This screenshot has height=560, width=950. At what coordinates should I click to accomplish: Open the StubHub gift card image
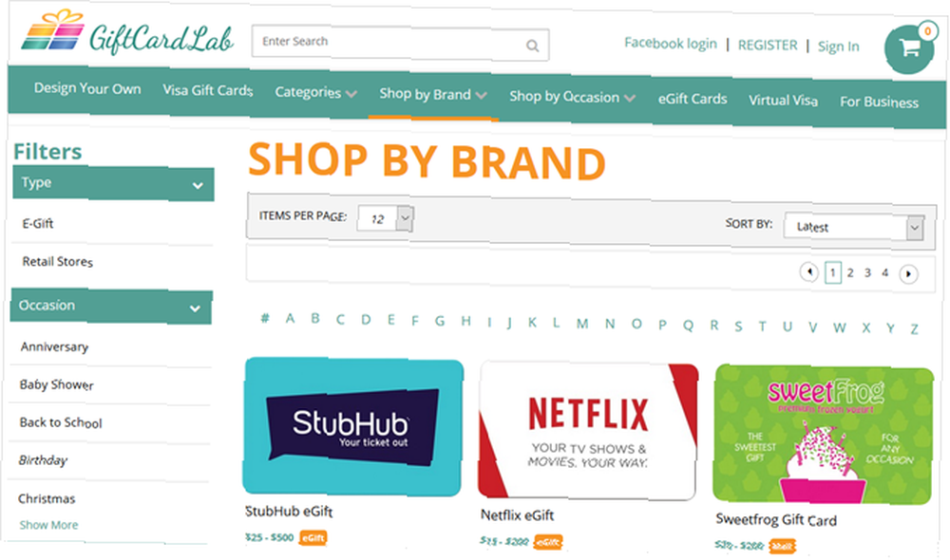(352, 426)
